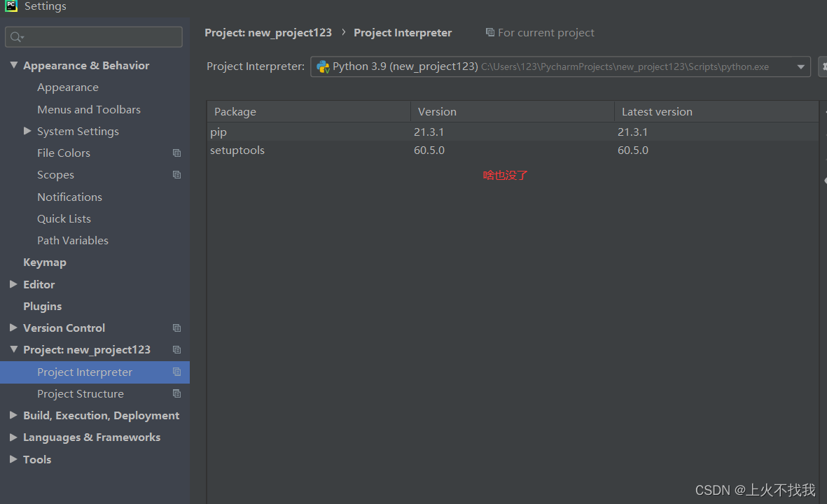Expand the Tools section
The image size is (827, 504).
tap(14, 459)
